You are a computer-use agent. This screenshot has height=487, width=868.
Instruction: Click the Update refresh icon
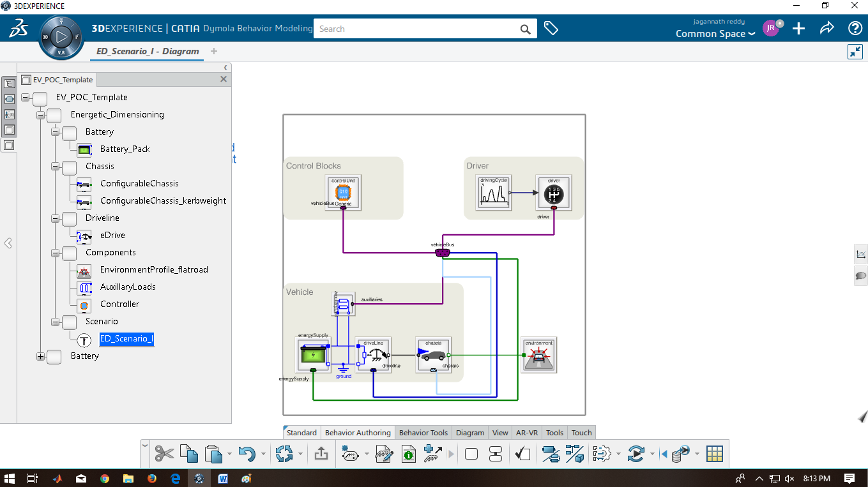284,454
